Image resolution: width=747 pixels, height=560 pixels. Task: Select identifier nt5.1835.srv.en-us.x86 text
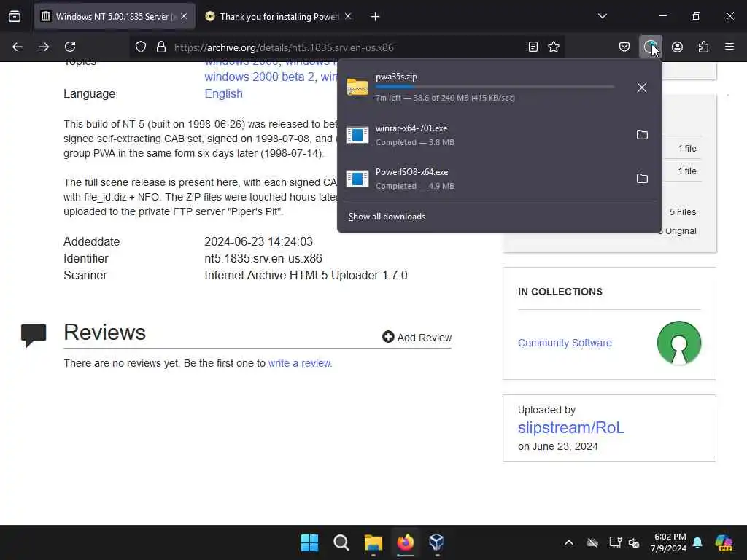(263, 259)
